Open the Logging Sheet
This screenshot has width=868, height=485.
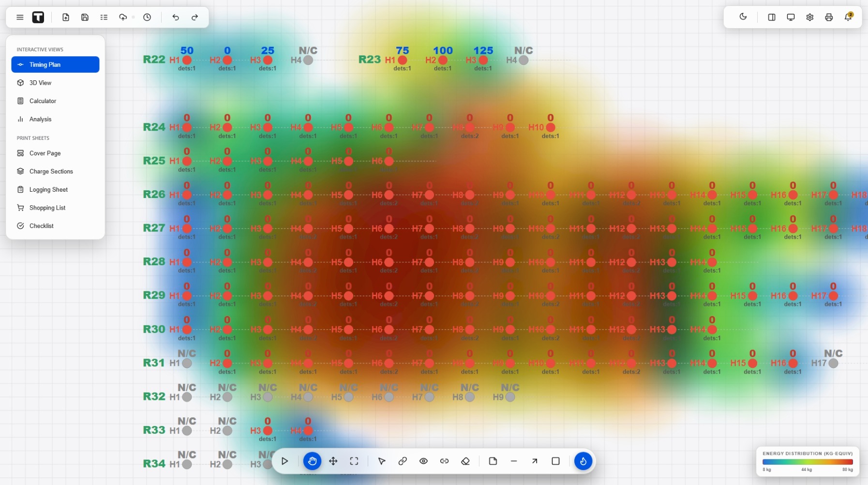point(55,190)
